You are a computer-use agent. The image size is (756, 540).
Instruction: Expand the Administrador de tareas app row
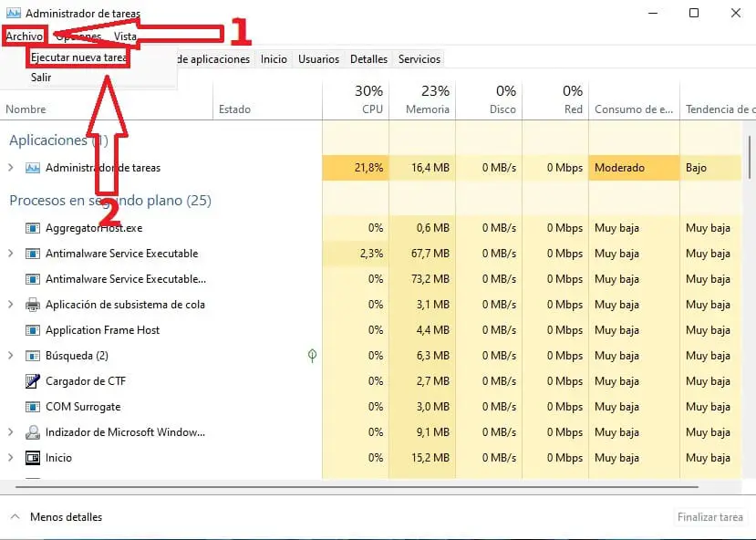(11, 168)
